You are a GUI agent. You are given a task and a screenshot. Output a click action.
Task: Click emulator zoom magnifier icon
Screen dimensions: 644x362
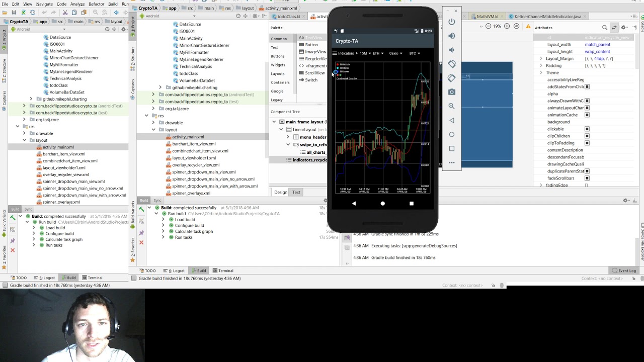[x=451, y=106]
